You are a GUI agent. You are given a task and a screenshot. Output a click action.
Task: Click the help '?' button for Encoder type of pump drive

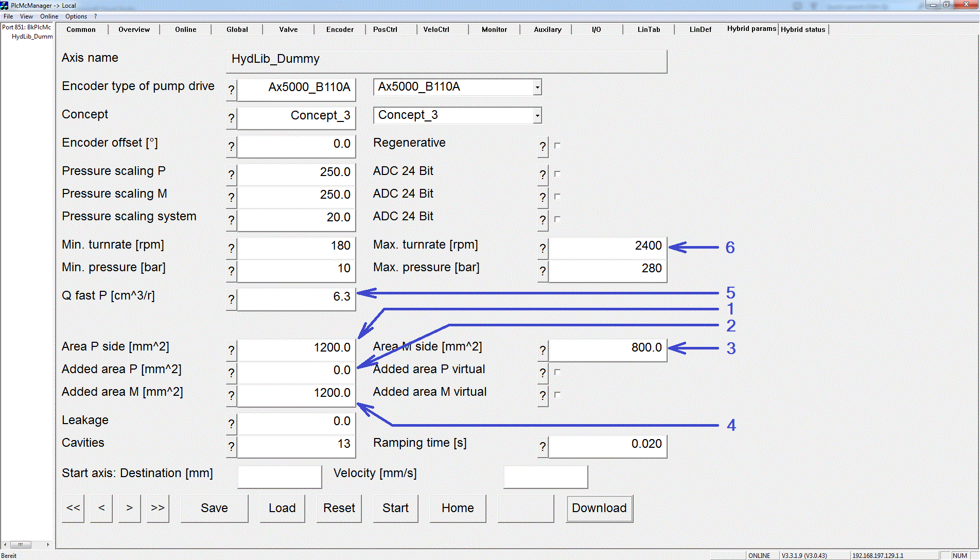[232, 90]
